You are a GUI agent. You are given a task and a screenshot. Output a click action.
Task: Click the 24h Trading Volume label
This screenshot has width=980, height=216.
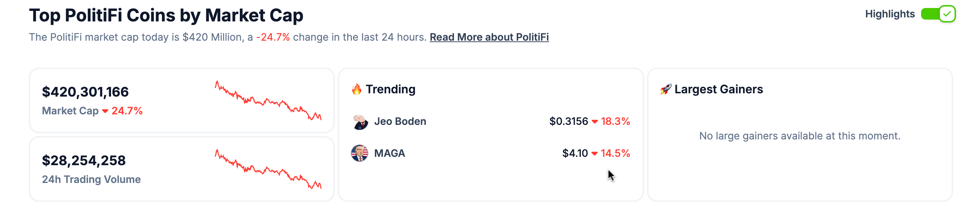click(91, 180)
